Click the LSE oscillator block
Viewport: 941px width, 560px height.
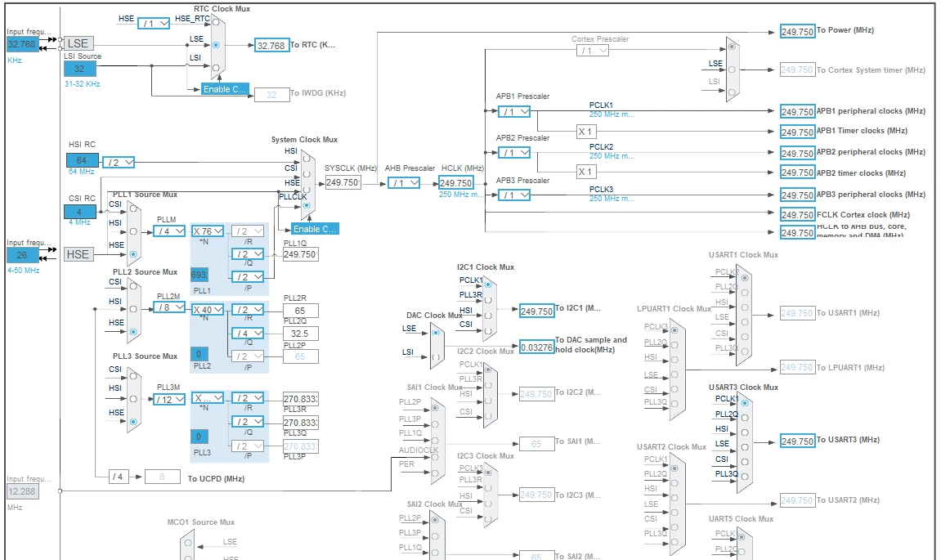(78, 44)
